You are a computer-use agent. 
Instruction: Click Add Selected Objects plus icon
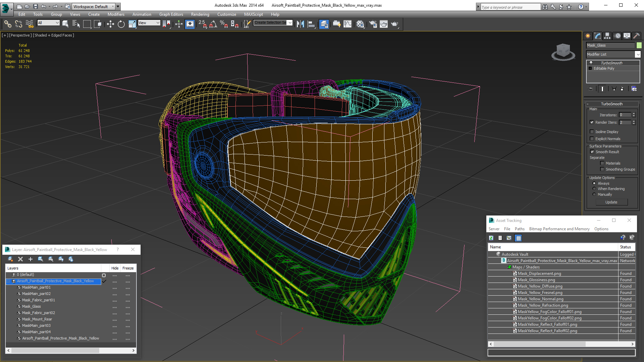coord(31,259)
